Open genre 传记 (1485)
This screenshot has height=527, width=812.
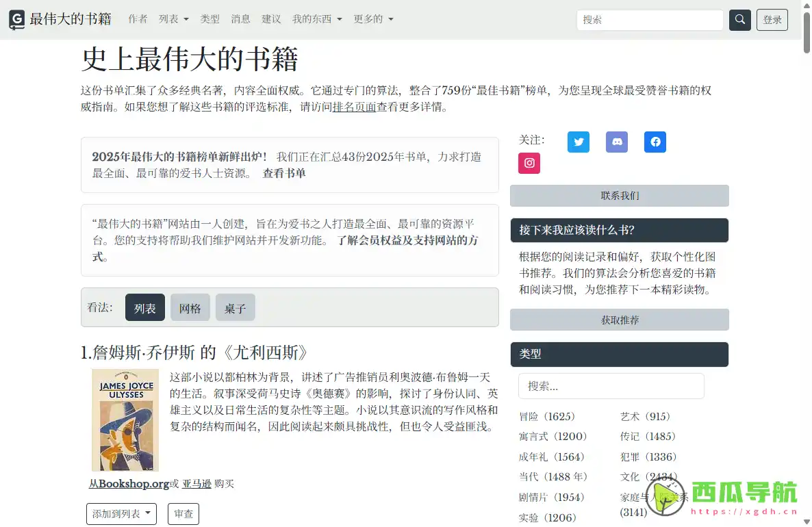pyautogui.click(x=648, y=437)
